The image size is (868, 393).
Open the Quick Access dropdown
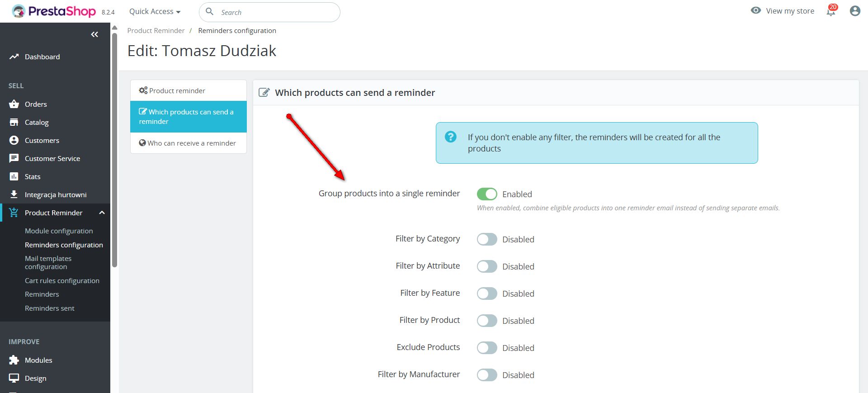point(155,12)
